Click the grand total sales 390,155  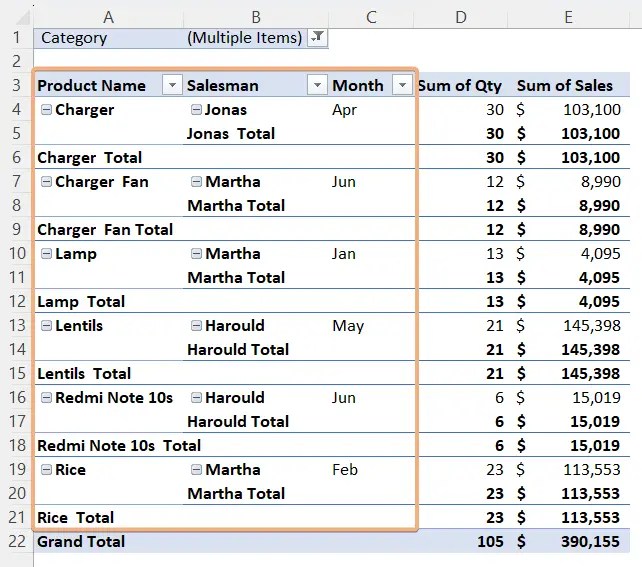[x=590, y=542]
